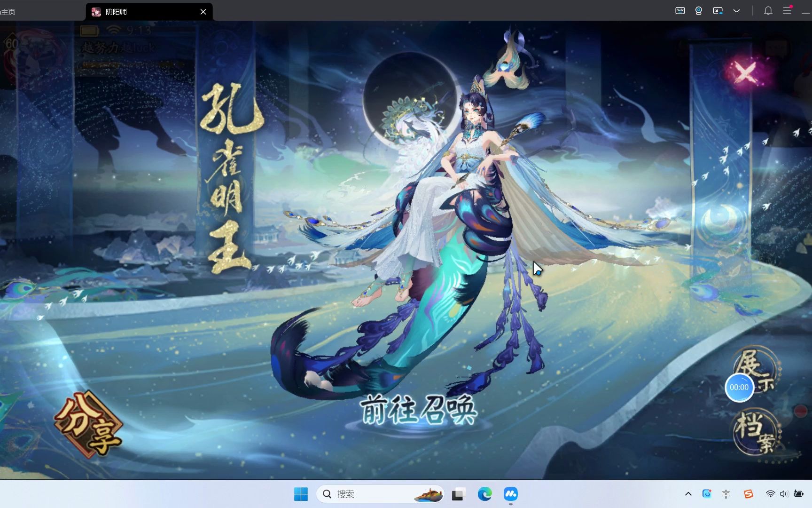Viewport: 812px width, 508px height.
Task: Close the shikigami preview with the pink X
Action: pyautogui.click(x=745, y=73)
